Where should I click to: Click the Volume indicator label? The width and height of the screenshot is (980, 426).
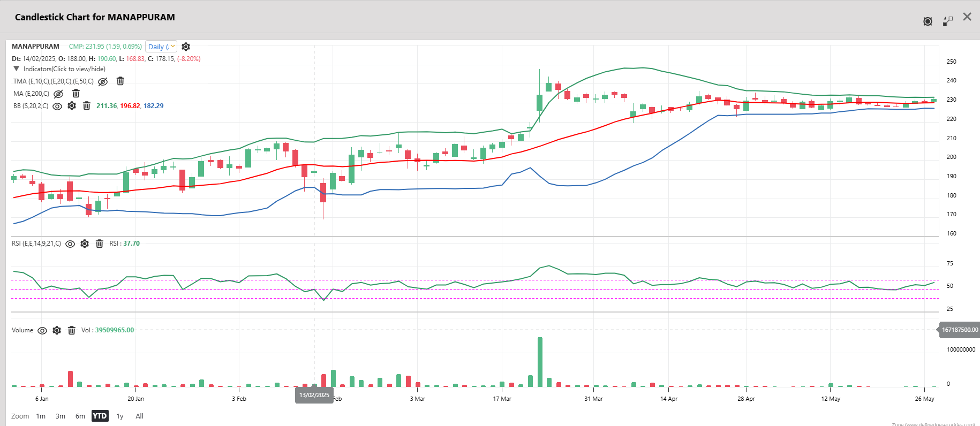tap(22, 330)
